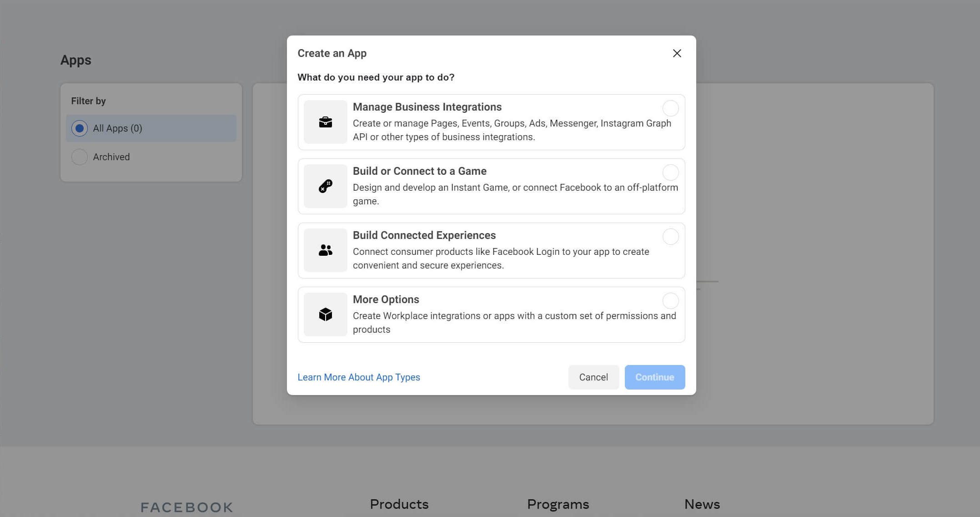Click the Continue button
The image size is (980, 517).
[x=655, y=377]
